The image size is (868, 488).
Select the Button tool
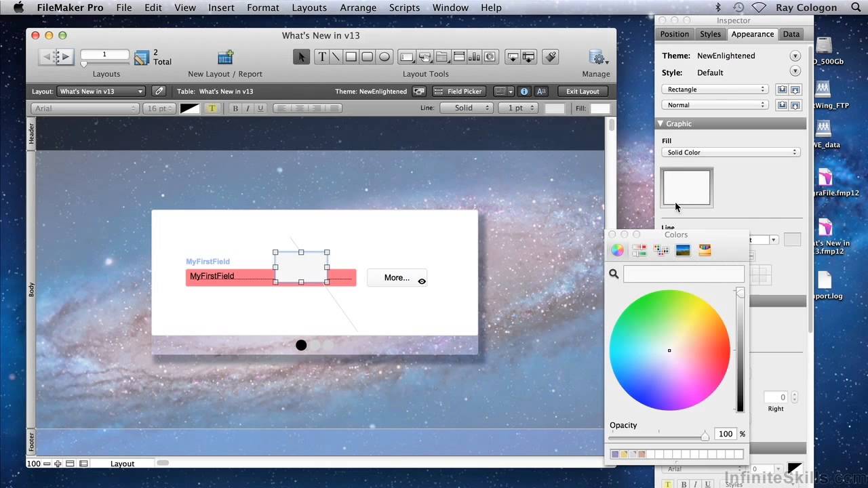tap(425, 57)
